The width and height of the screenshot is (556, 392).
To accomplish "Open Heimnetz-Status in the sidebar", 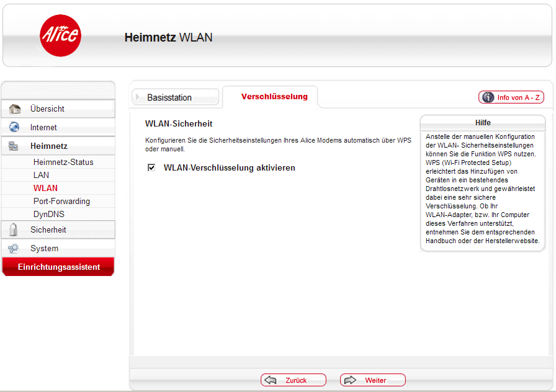I will pyautogui.click(x=63, y=163).
